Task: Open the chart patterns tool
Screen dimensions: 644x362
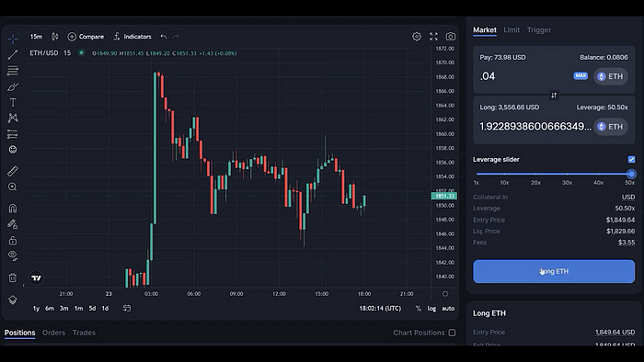Action: [13, 119]
